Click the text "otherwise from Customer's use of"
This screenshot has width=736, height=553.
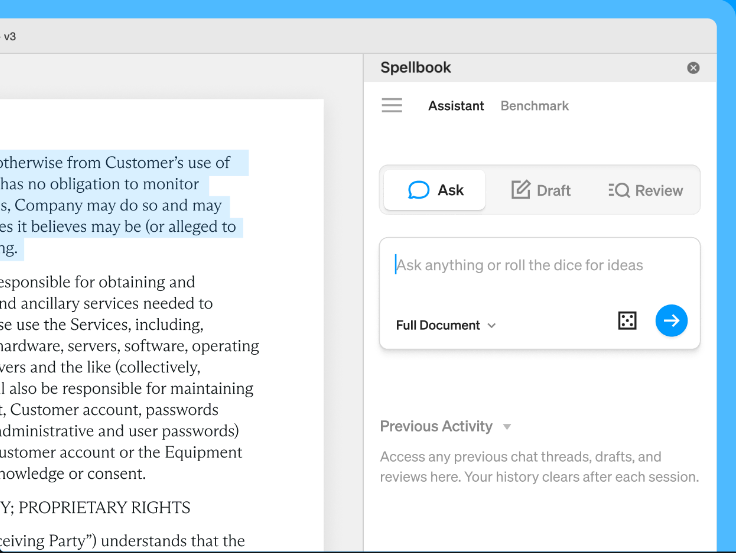115,163
